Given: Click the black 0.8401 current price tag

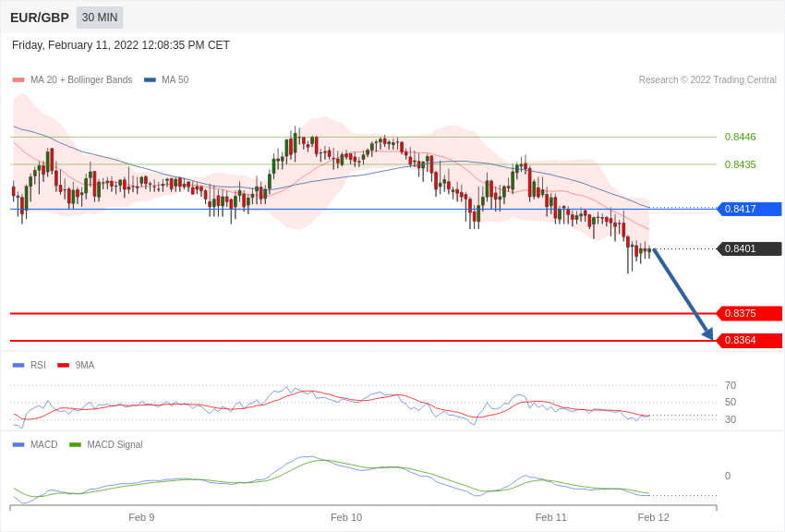Looking at the screenshot, I should (749, 248).
